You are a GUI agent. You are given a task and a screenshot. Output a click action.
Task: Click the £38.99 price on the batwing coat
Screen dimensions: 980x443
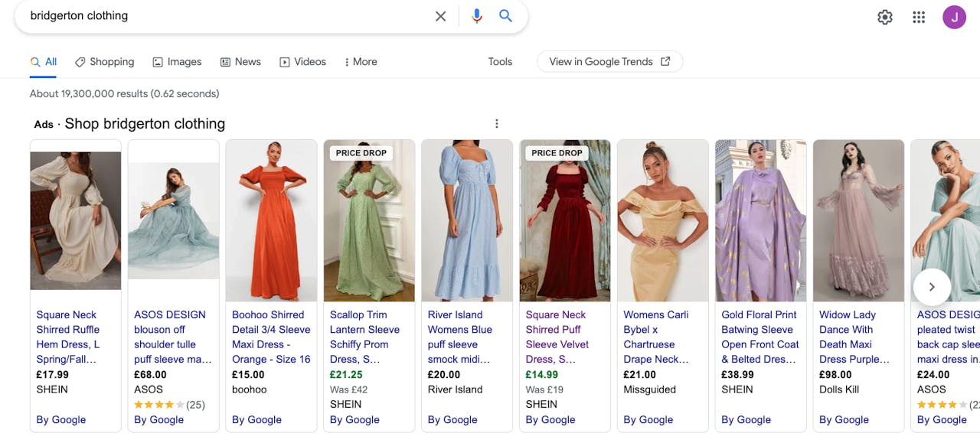[x=737, y=375]
